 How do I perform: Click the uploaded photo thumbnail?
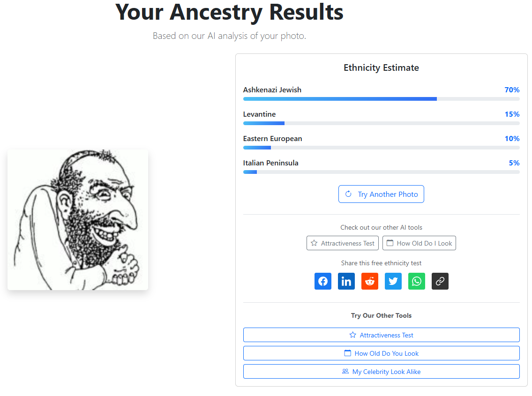(x=78, y=220)
